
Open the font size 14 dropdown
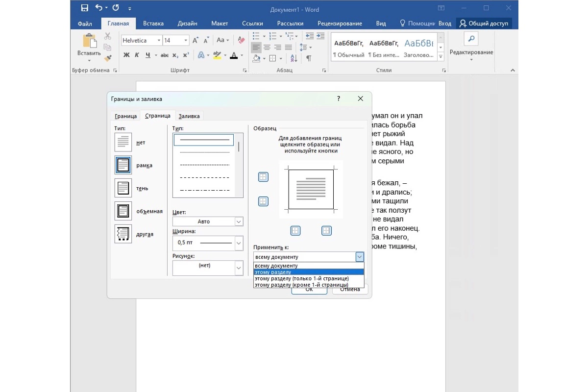(186, 41)
